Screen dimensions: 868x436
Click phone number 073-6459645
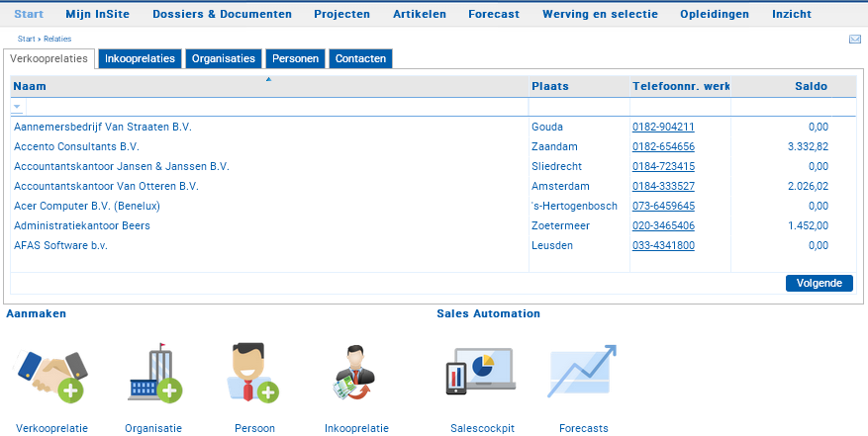663,207
